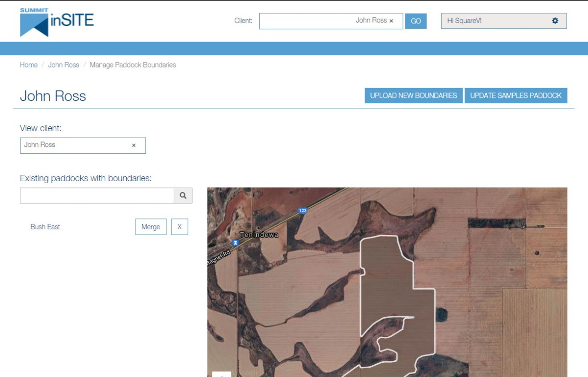588x377 pixels.
Task: Delete Bush East paddock with X button
Action: click(x=180, y=227)
